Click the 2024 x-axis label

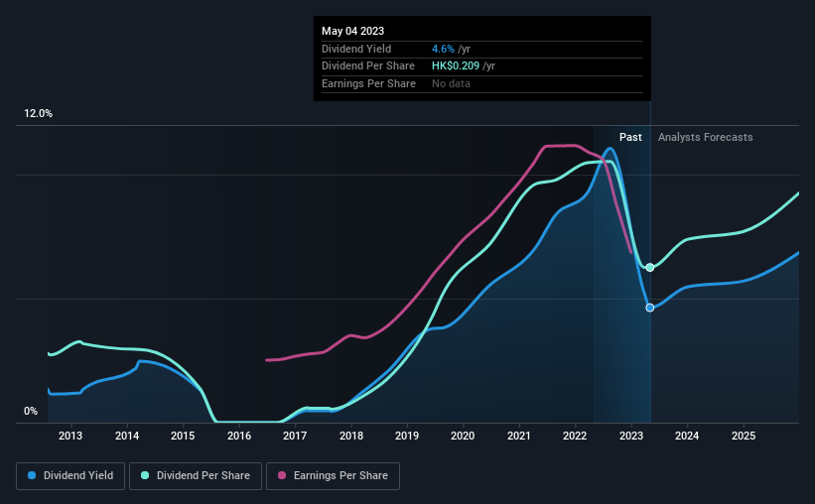[687, 436]
